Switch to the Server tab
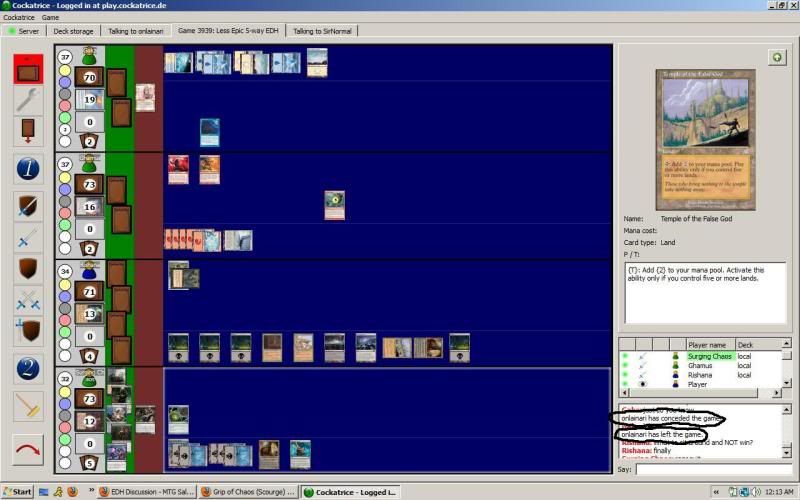This screenshot has height=500, width=800. coord(24,31)
